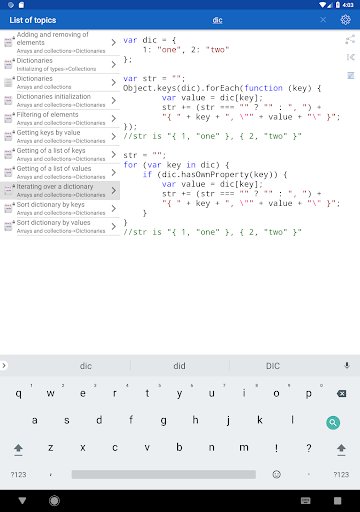Image resolution: width=360 pixels, height=512 pixels.
Task: Chevron of 'Iterating over a dictionary' row
Action: (x=114, y=190)
